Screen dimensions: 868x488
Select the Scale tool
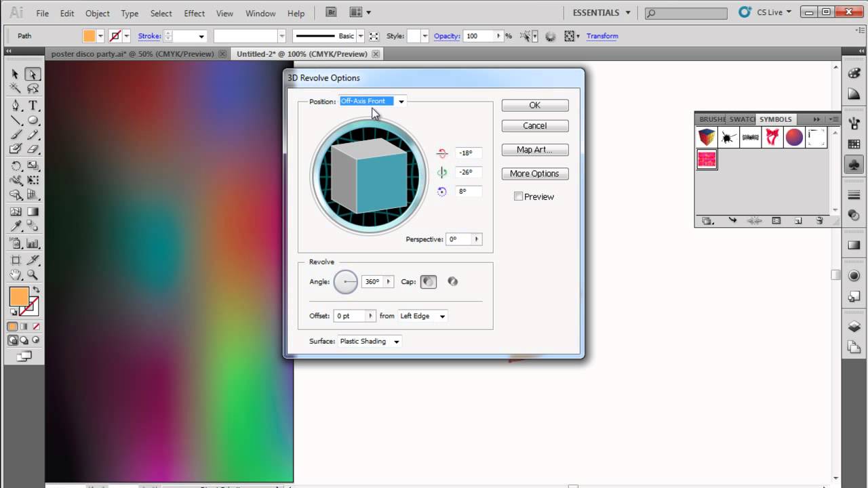coord(33,166)
